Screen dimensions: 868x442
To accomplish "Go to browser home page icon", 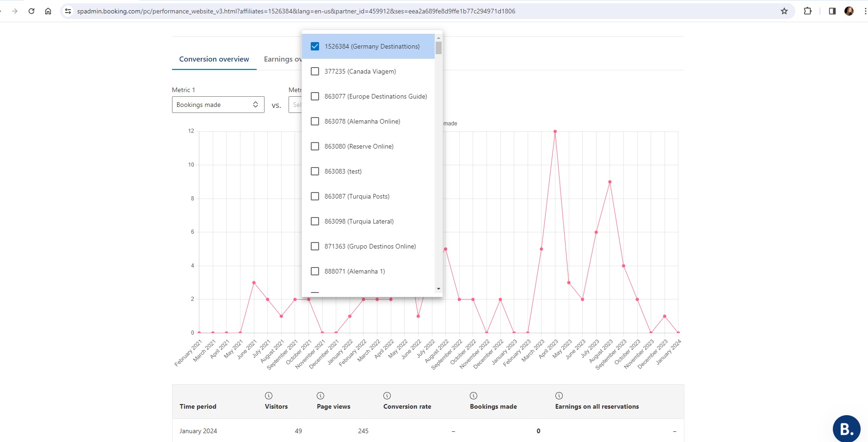I will click(x=48, y=11).
